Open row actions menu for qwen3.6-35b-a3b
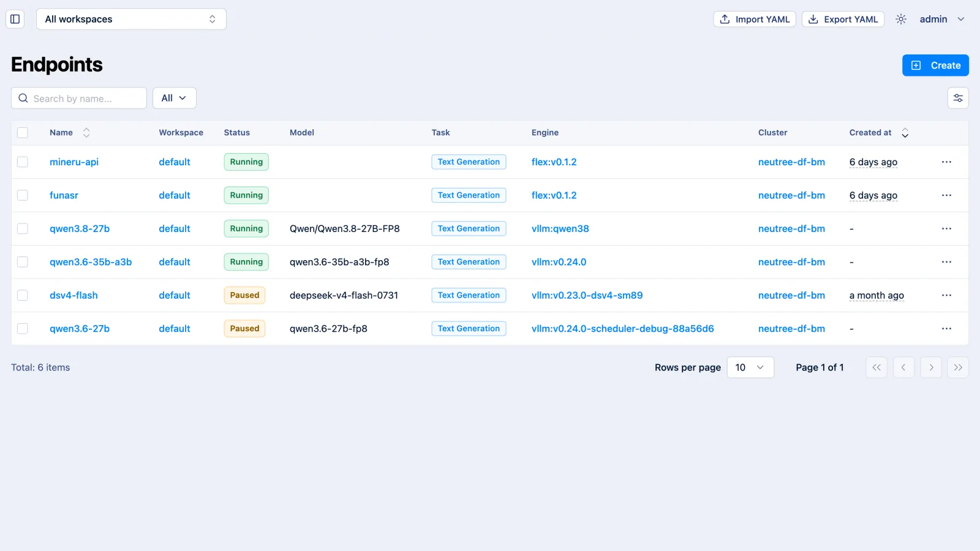 [x=946, y=262]
